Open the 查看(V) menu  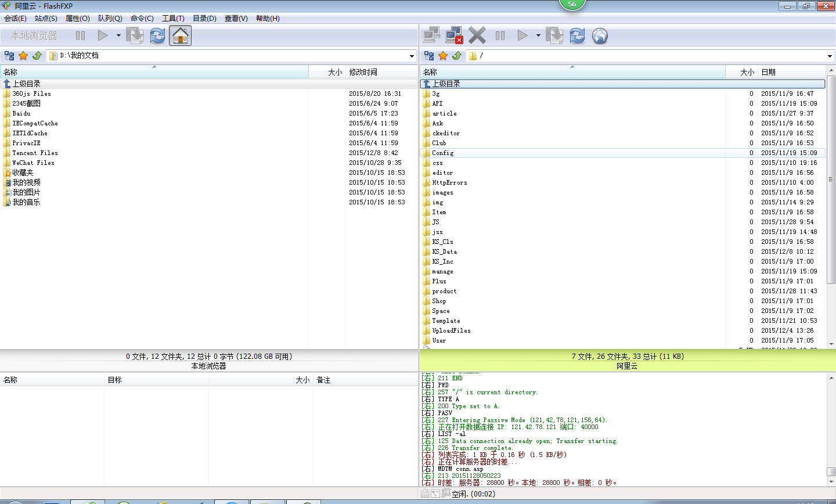[236, 19]
